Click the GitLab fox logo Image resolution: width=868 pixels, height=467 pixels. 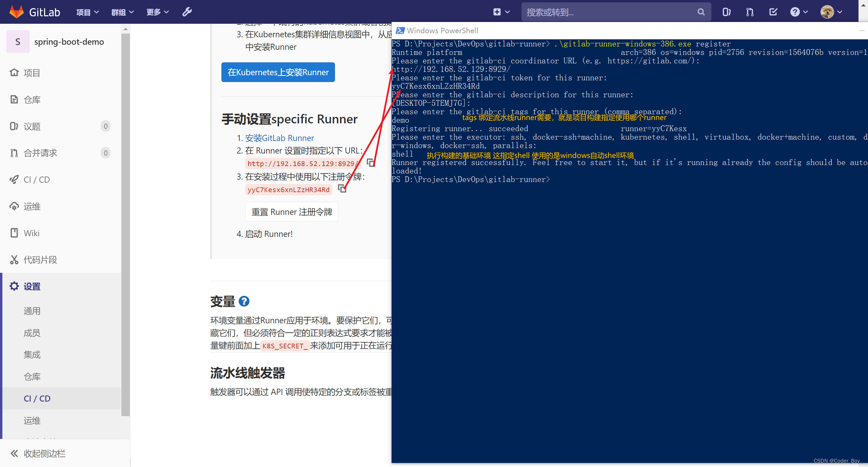(16, 12)
